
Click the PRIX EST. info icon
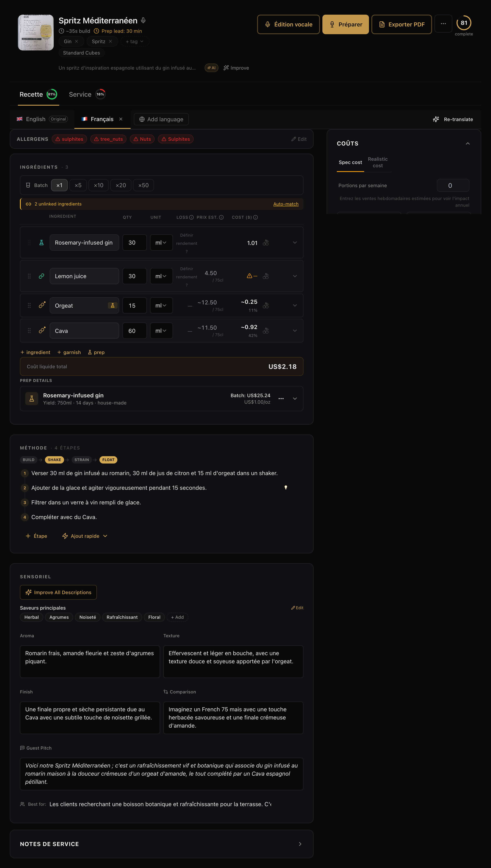coord(221,217)
